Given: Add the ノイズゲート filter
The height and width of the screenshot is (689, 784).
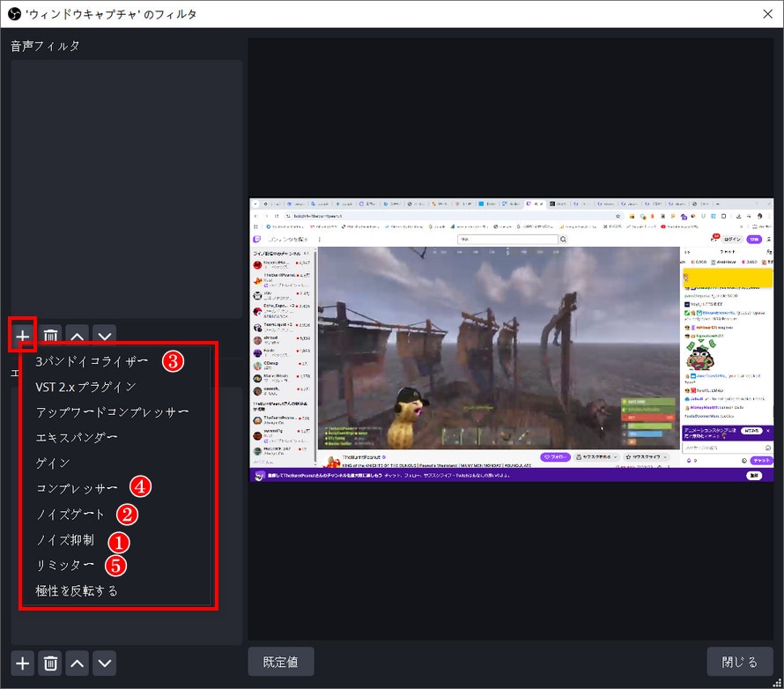Looking at the screenshot, I should click(x=70, y=514).
